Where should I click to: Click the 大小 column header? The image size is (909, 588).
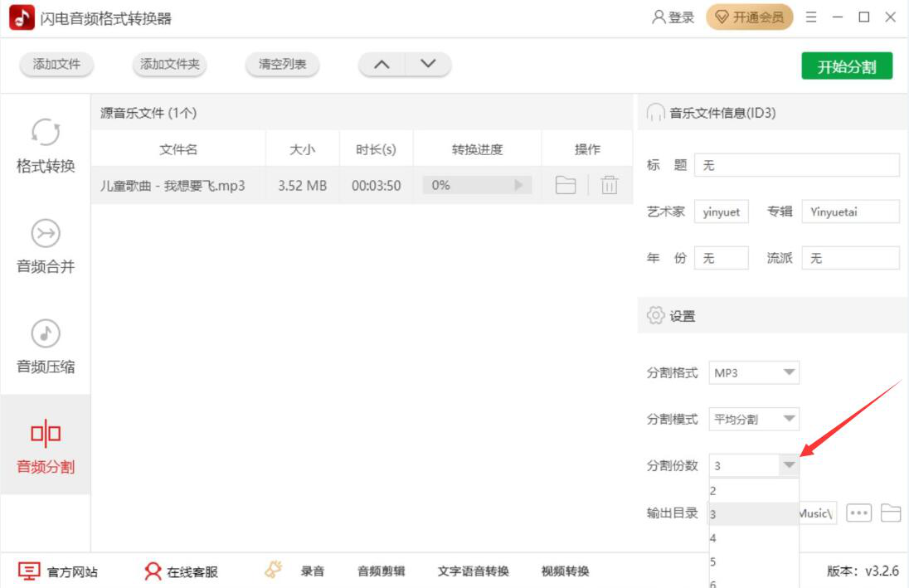(302, 149)
